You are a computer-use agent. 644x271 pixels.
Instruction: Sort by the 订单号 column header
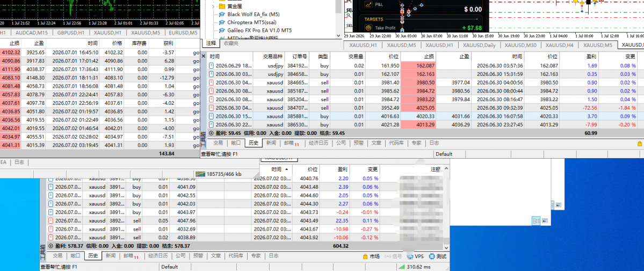[x=297, y=56]
